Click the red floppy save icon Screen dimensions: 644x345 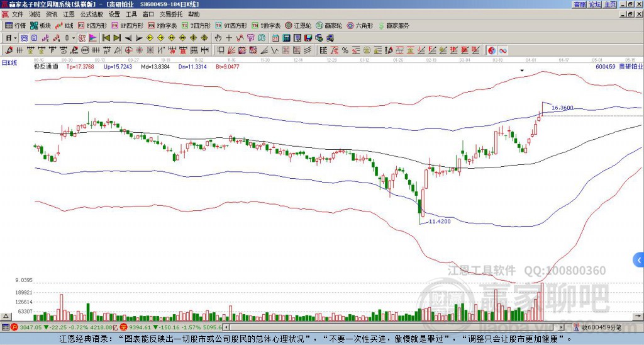coord(308,38)
